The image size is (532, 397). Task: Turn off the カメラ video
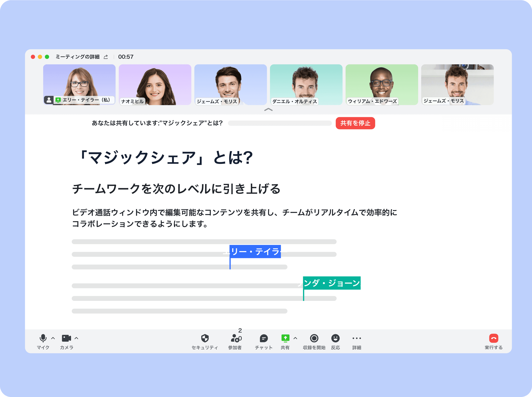coord(66,338)
